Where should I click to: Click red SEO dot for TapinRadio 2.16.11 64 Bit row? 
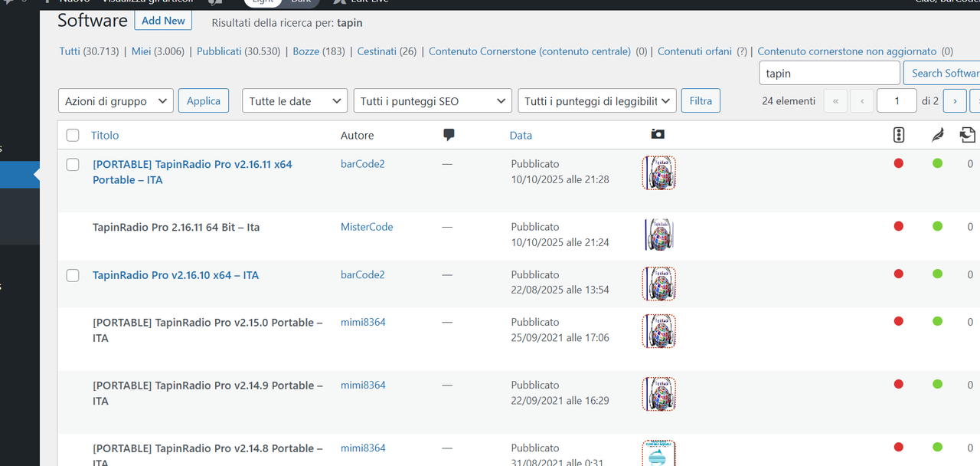tap(899, 226)
